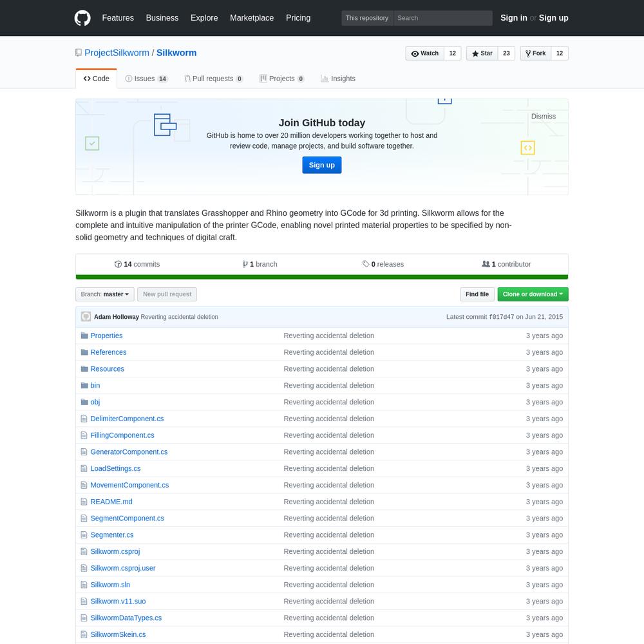
Task: Click the New pull request button
Action: (x=167, y=294)
